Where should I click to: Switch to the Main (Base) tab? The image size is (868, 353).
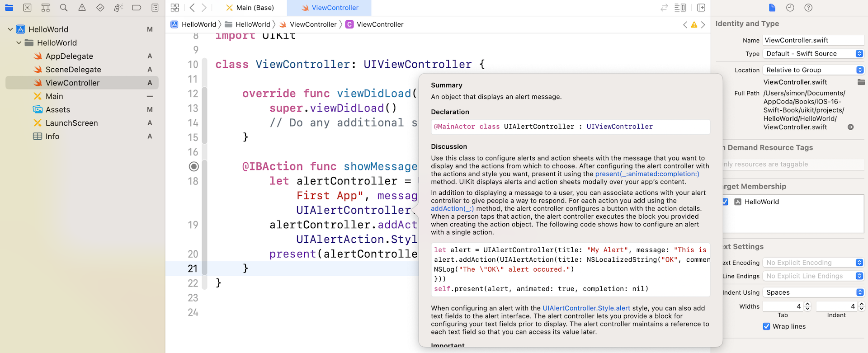coord(250,8)
